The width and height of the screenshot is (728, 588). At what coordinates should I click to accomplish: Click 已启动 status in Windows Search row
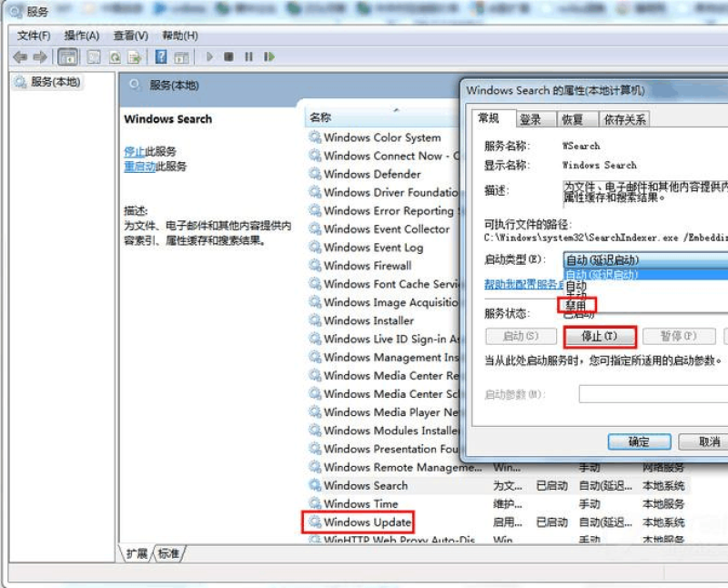point(551,486)
